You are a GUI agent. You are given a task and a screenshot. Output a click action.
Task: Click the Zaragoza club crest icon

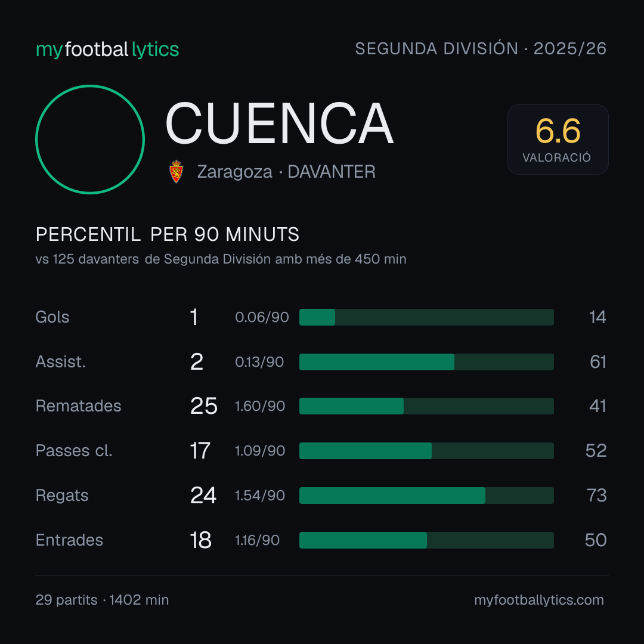(x=176, y=172)
